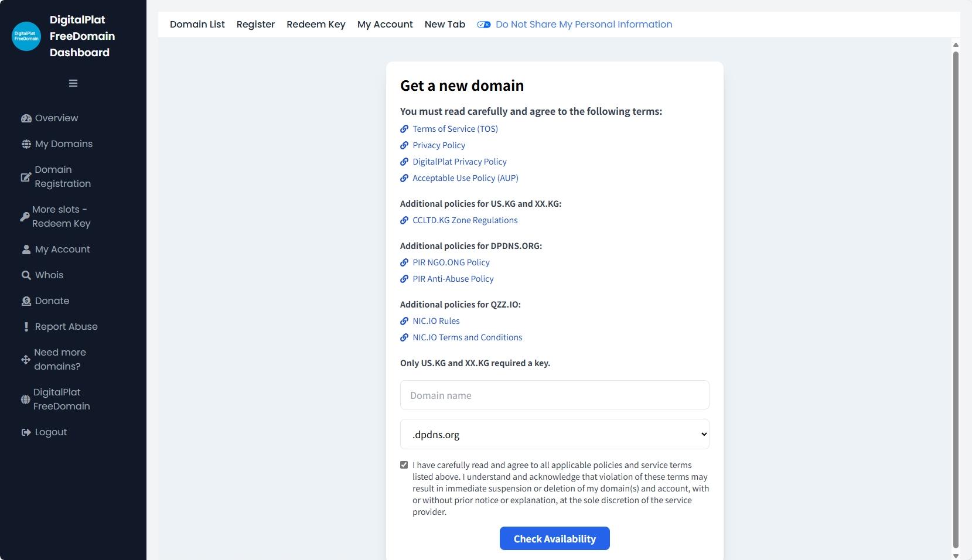Click the Domain Registration edit icon
972x560 pixels.
click(x=26, y=177)
